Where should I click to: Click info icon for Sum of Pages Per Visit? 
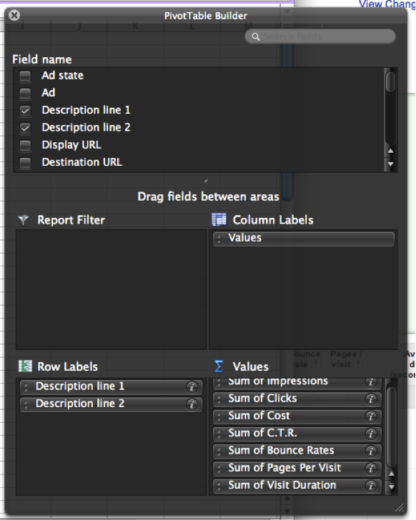[x=371, y=468]
